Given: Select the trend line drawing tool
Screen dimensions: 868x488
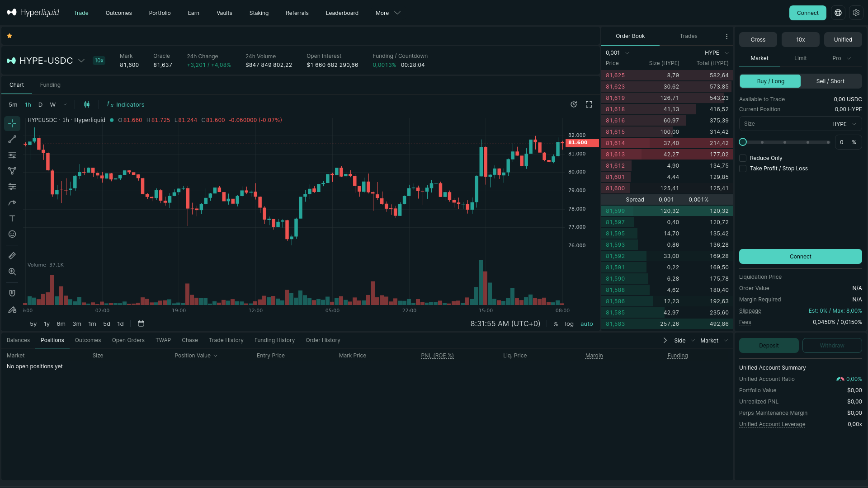Looking at the screenshot, I should point(12,139).
